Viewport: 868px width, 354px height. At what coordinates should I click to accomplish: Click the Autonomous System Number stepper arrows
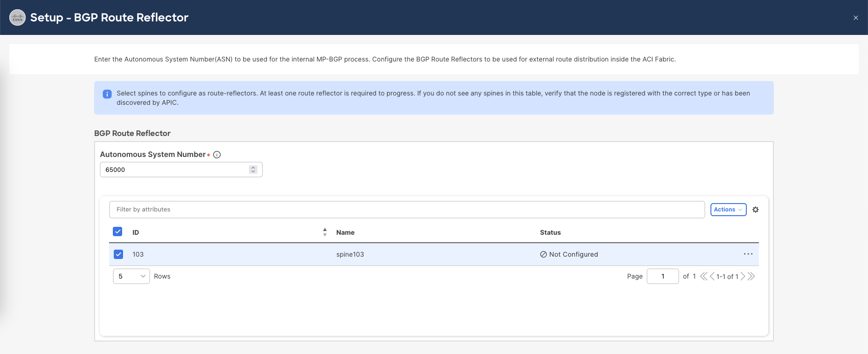click(x=253, y=170)
